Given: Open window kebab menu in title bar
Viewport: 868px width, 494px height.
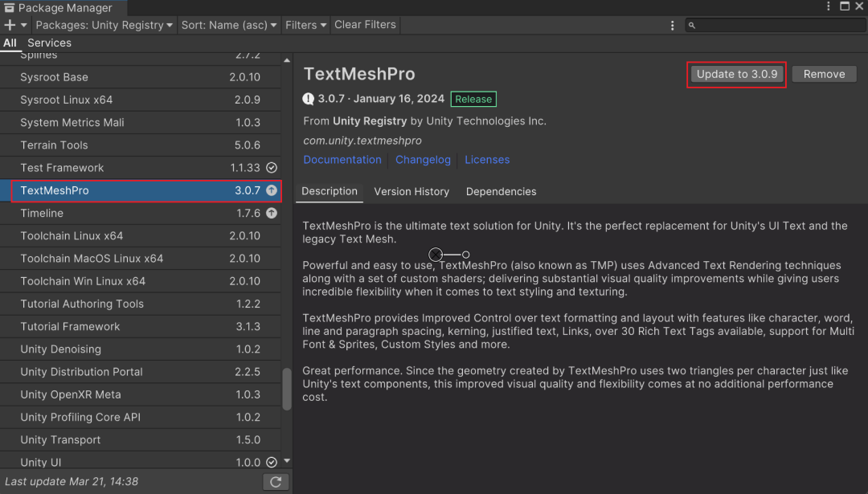Looking at the screenshot, I should (828, 6).
